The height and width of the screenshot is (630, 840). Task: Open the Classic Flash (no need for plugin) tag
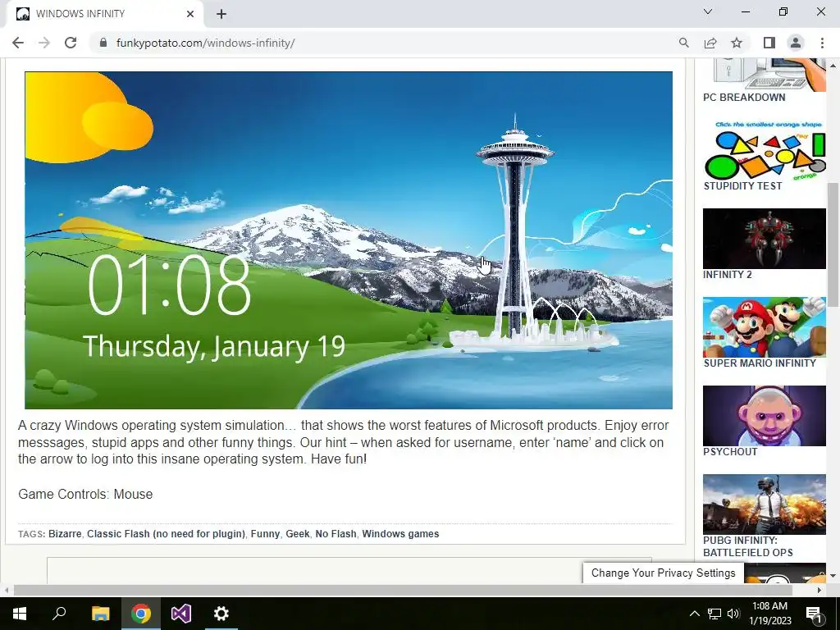[166, 533]
